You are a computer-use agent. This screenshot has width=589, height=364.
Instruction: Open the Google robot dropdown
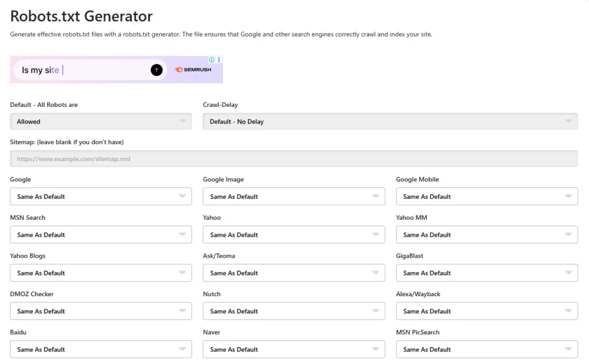click(101, 197)
